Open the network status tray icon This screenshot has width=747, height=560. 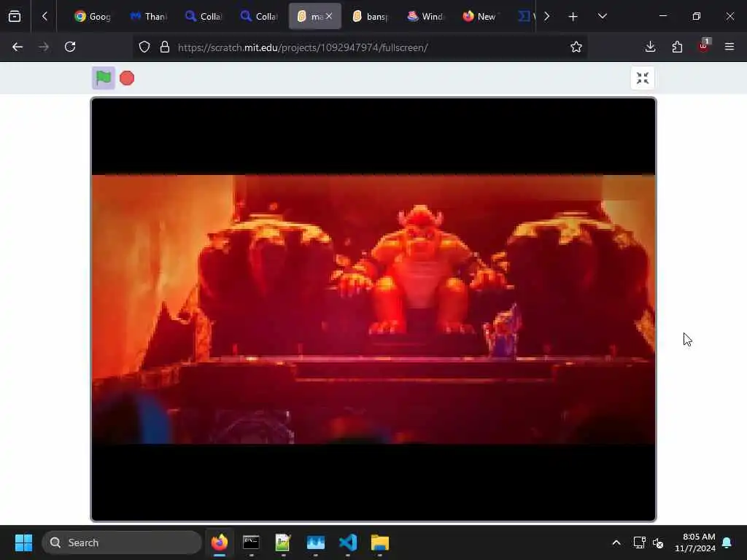tap(639, 542)
